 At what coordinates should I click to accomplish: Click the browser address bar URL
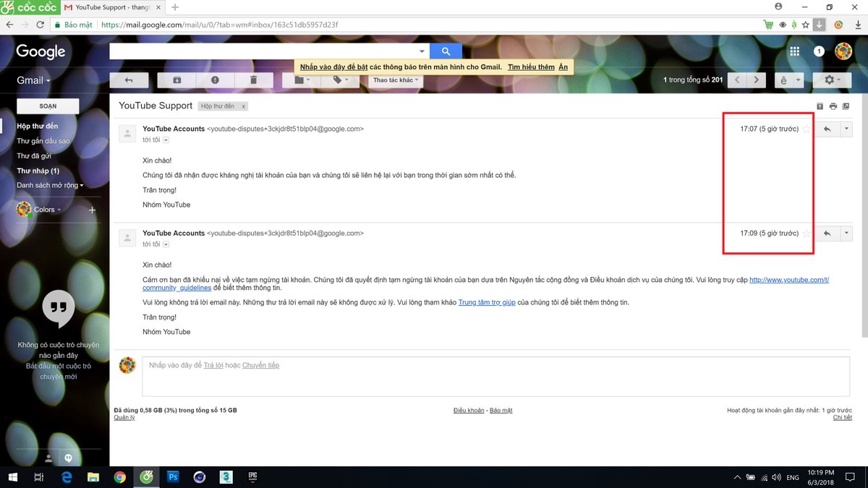(x=219, y=24)
